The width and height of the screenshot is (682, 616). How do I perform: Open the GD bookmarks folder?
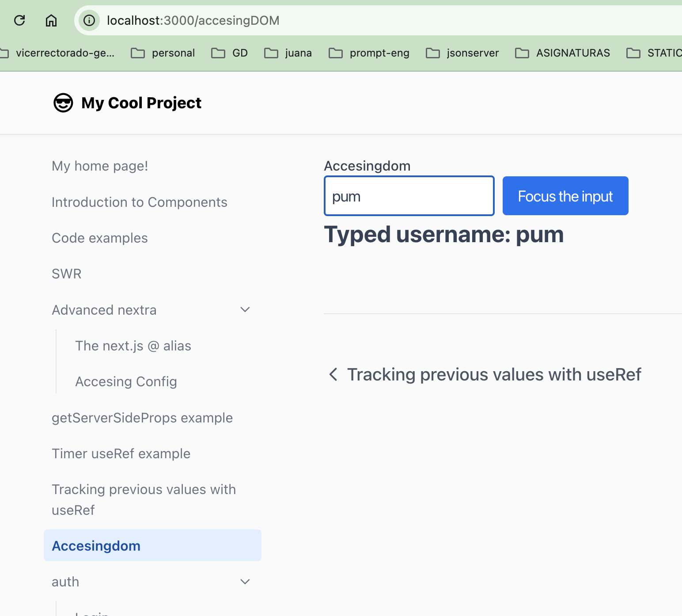(229, 53)
